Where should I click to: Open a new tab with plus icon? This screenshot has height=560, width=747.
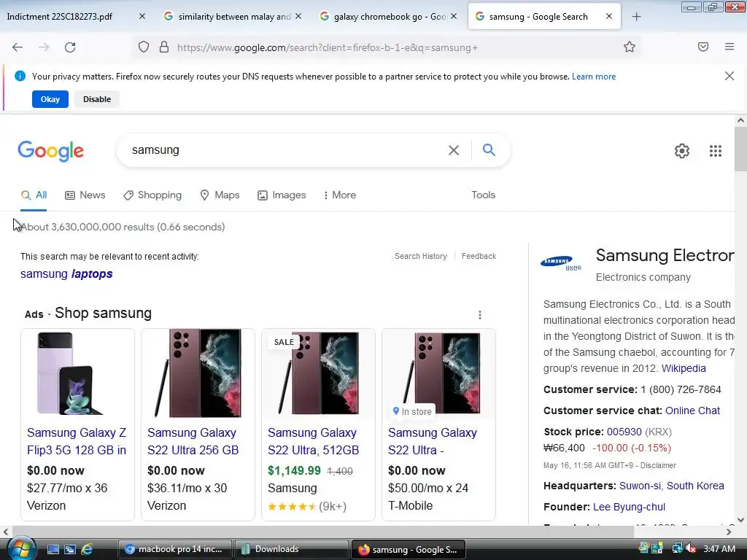tap(636, 17)
